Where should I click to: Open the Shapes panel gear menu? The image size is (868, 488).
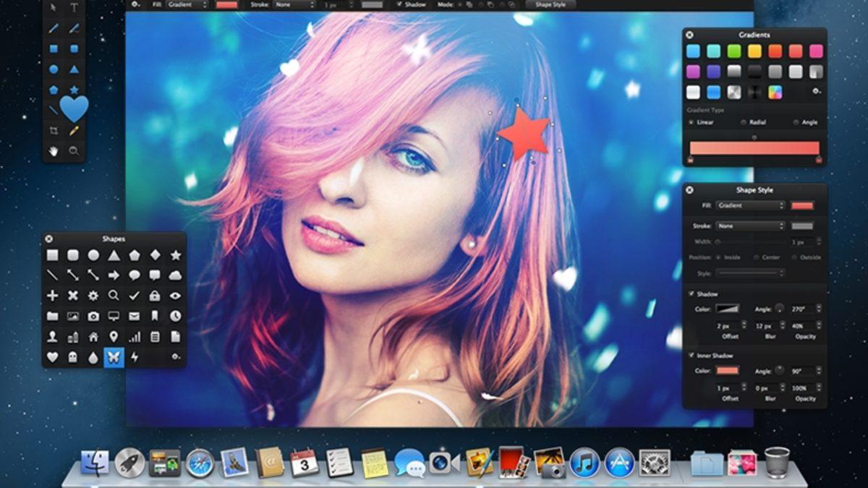(175, 357)
